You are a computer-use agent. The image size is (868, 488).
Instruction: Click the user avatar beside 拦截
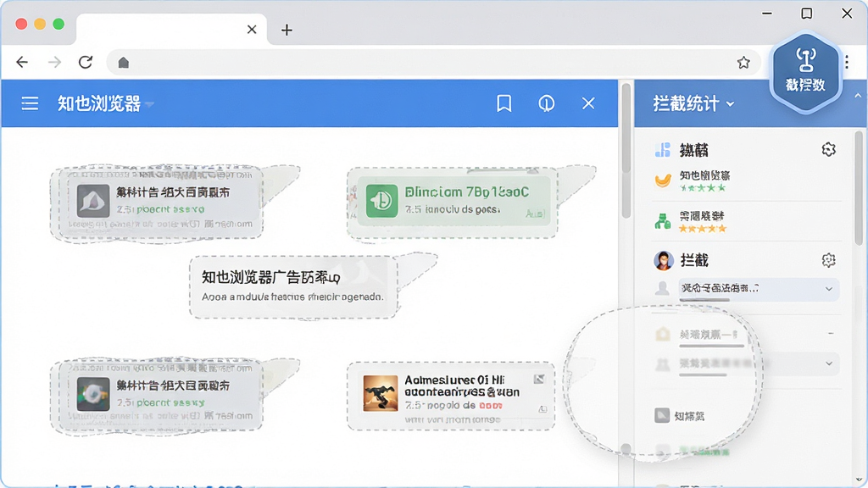[x=663, y=260]
